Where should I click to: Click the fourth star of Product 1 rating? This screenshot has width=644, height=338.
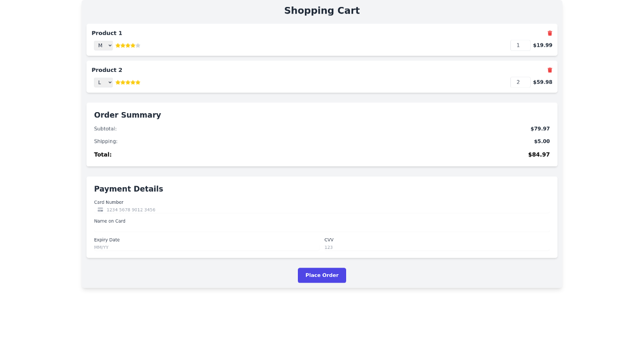point(133,46)
